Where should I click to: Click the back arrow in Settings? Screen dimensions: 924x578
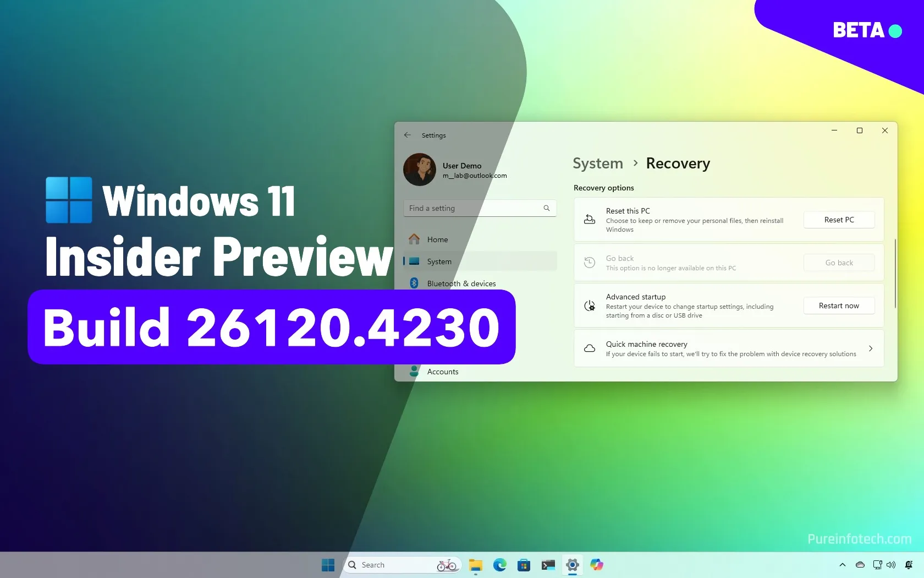(x=407, y=135)
